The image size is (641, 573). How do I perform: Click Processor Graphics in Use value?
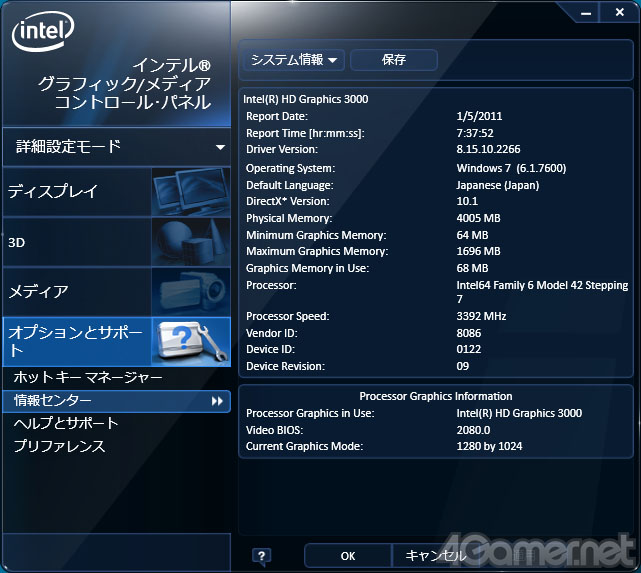pyautogui.click(x=519, y=413)
